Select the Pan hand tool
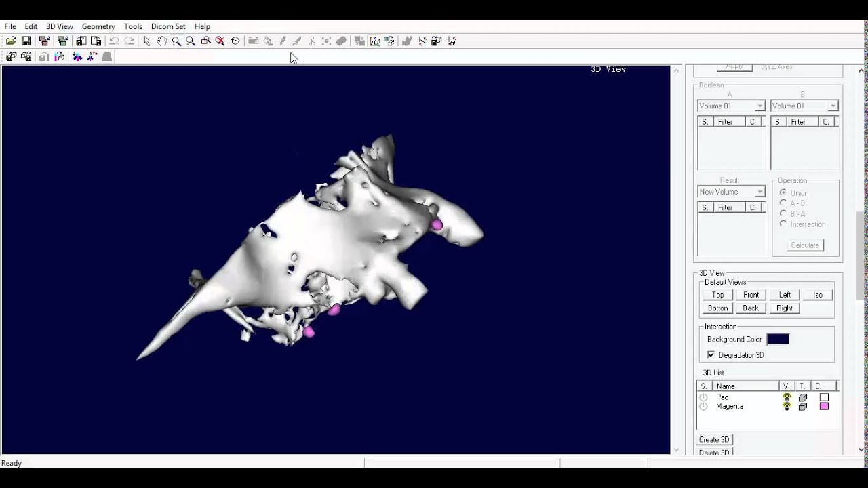 [x=161, y=41]
